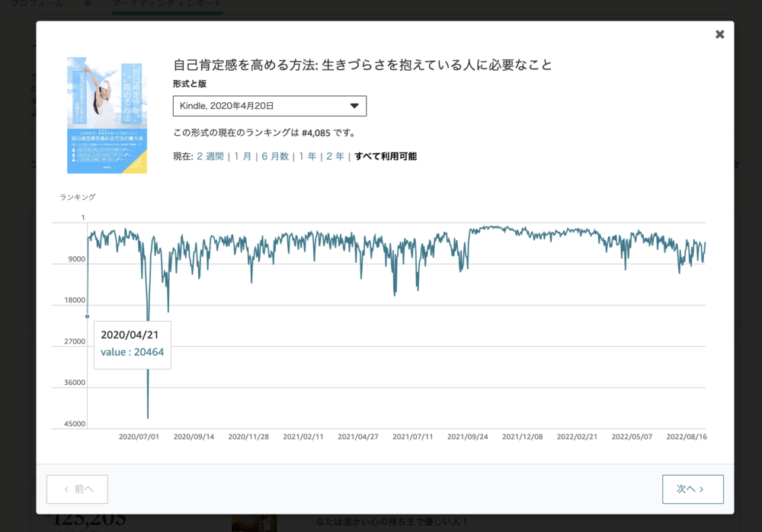
Task: Click the 2021/07/11 x-axis date label
Action: 412,437
